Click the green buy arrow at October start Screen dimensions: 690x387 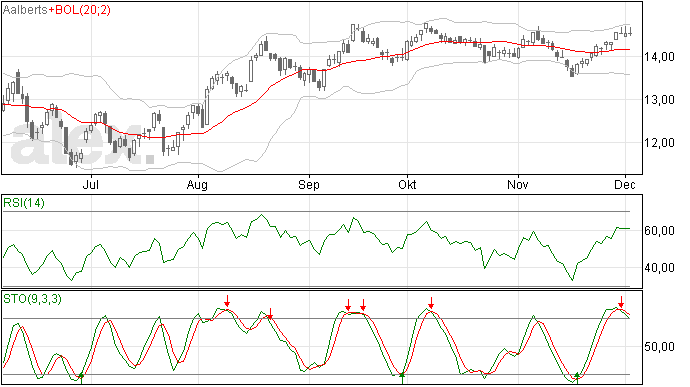(x=402, y=378)
